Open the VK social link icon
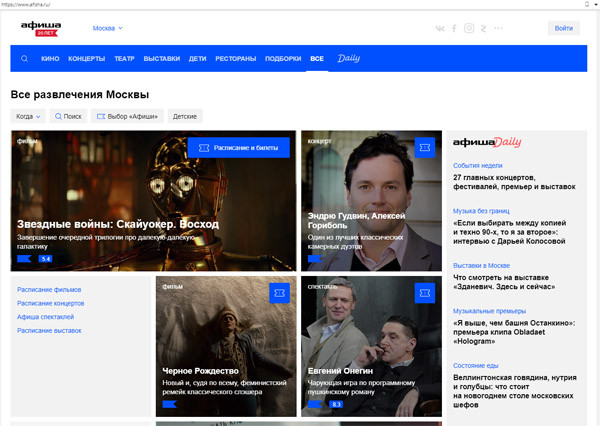The width and height of the screenshot is (600, 426). pos(440,28)
